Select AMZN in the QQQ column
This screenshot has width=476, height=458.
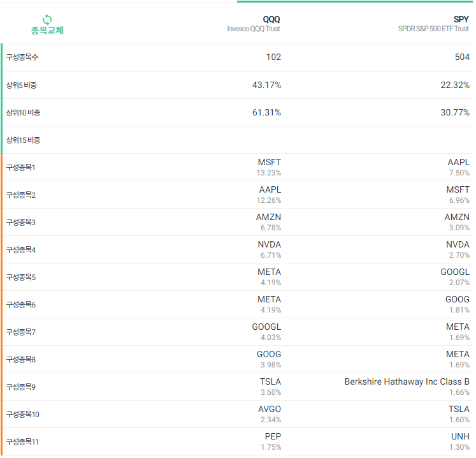268,218
